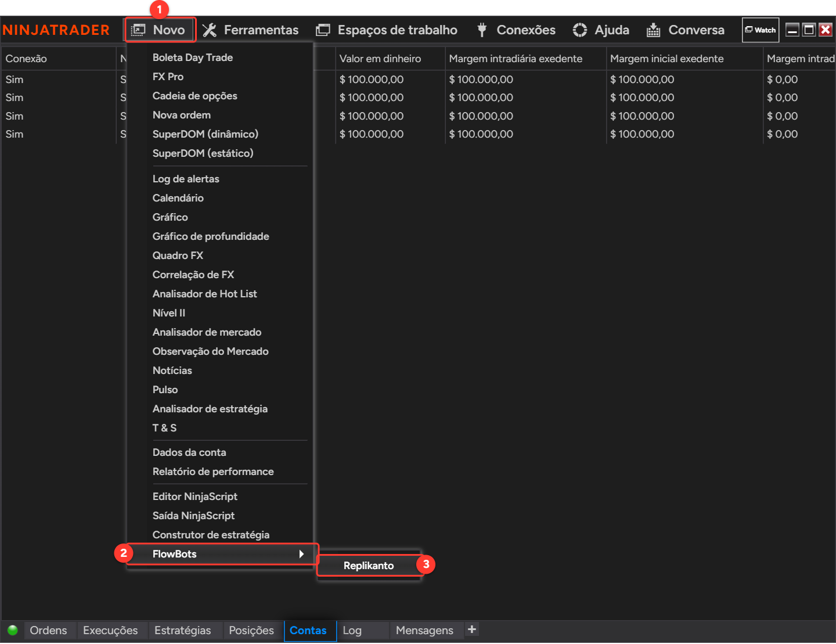Click the Conexões plug icon
The width and height of the screenshot is (836, 644).
coord(482,30)
